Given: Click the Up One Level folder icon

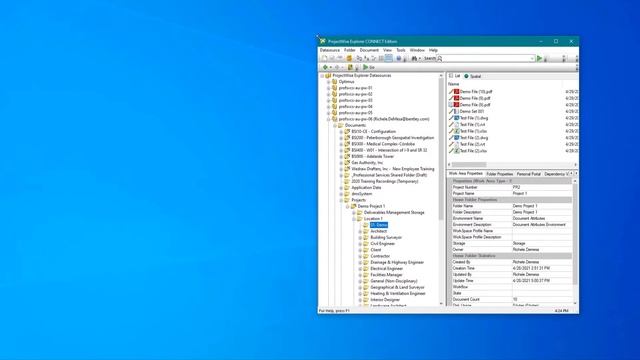Looking at the screenshot, I should point(350,67).
